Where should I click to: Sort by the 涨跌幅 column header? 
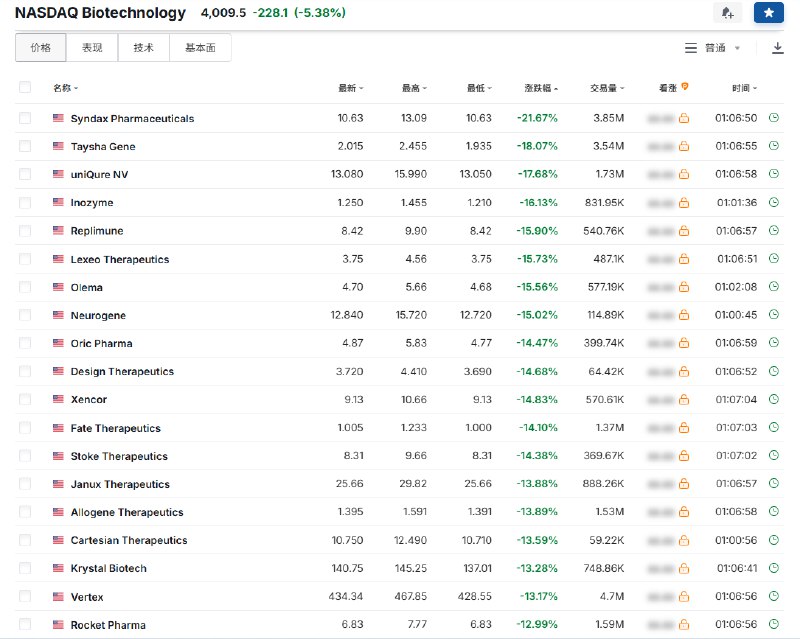541,88
